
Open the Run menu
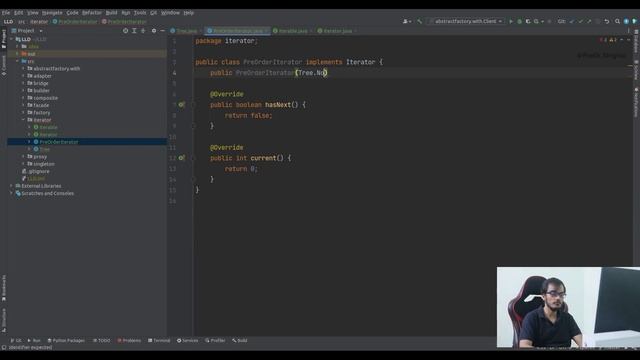(126, 13)
